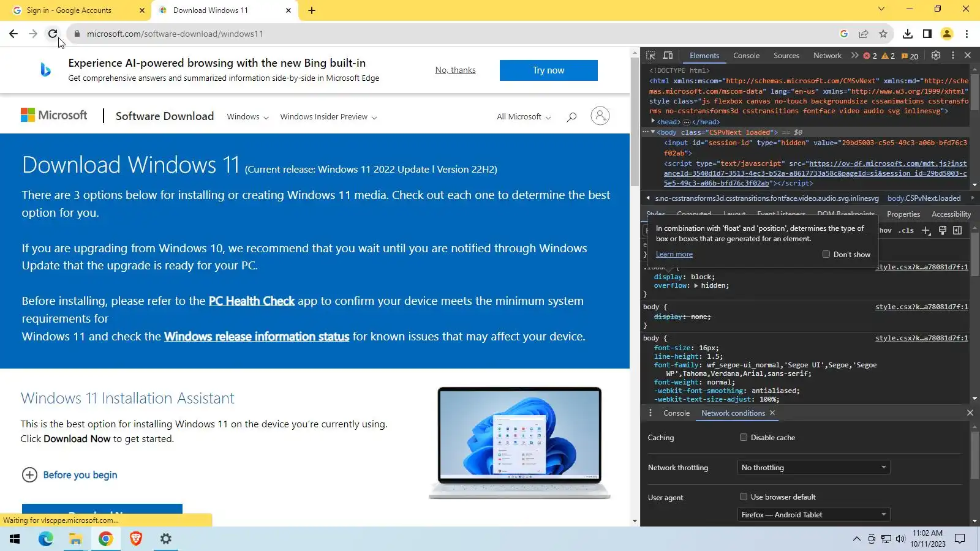Click the Try now button
Viewport: 980px width, 551px height.
[x=549, y=70]
